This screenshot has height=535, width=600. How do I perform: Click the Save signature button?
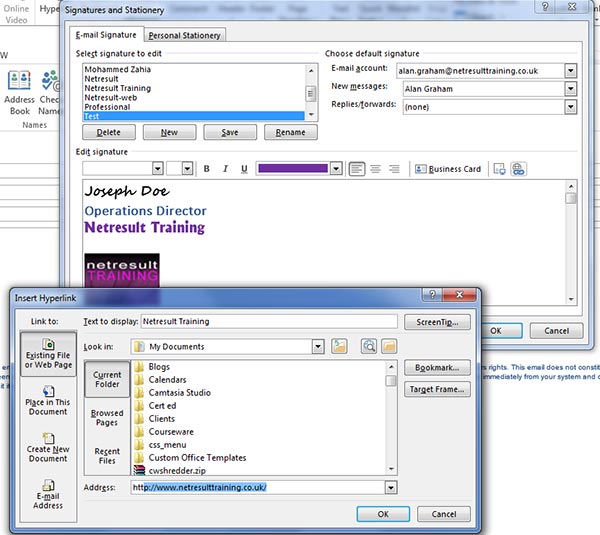230,132
